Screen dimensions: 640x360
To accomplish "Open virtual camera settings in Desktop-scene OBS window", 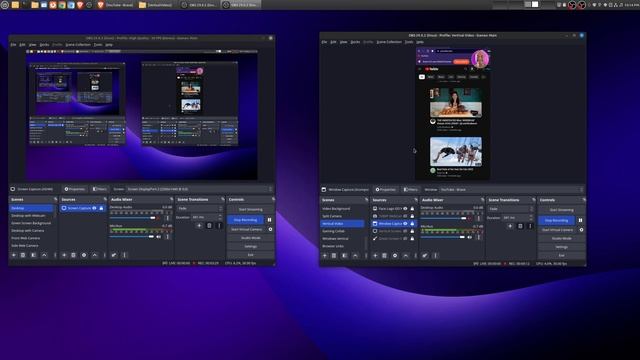I will (x=270, y=229).
